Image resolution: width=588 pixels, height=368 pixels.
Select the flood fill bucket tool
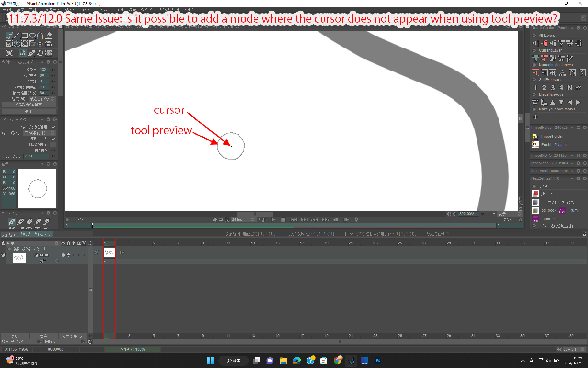[x=49, y=35]
